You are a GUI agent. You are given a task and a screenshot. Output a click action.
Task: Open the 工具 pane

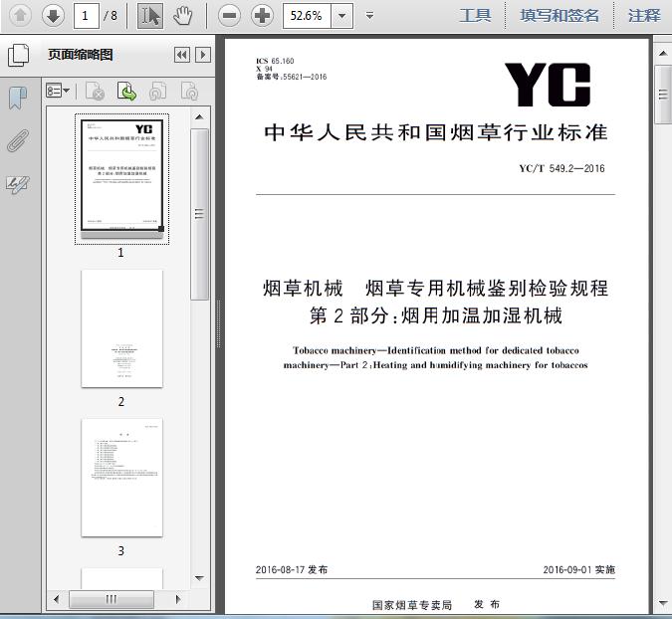coord(475,16)
